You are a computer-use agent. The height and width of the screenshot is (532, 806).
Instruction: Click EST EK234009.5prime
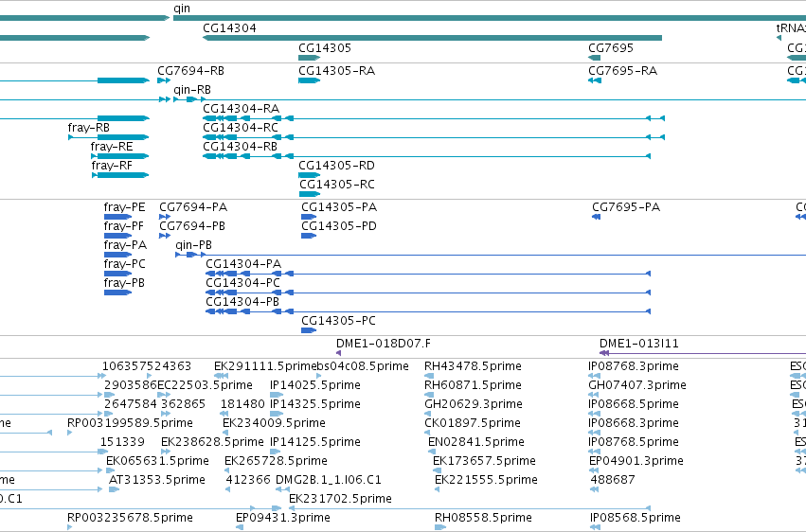click(274, 424)
